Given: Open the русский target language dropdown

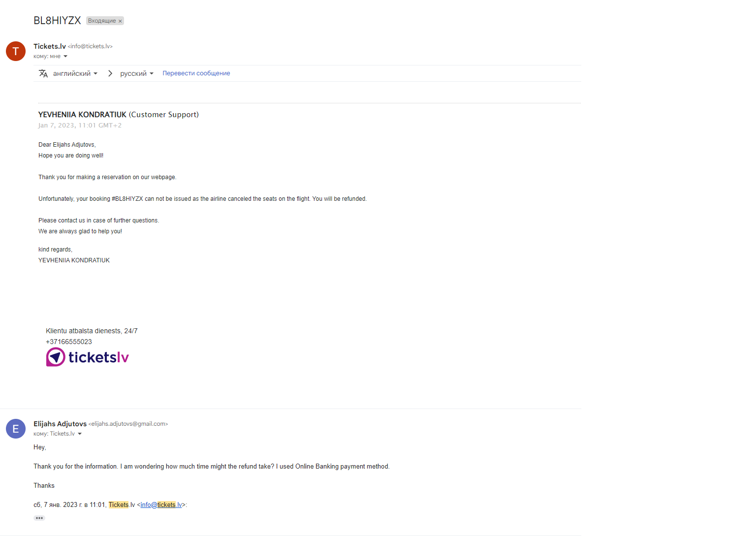Looking at the screenshot, I should [137, 73].
